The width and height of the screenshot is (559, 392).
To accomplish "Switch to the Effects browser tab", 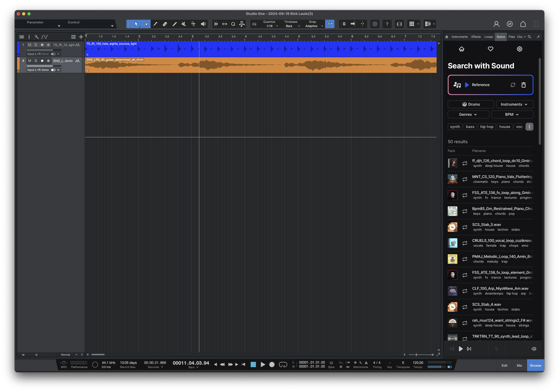I will (476, 37).
